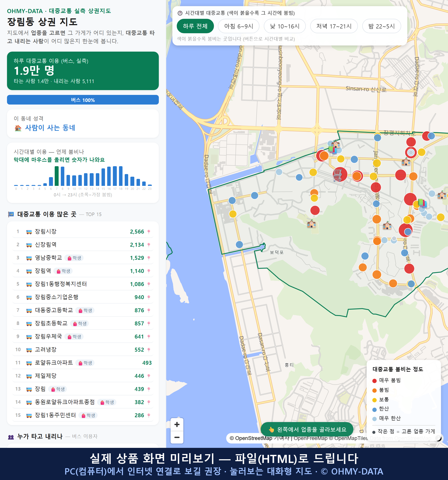448x480 pixels.
Task: Click the 매우 붐빔 red legend dot
Action: pyautogui.click(x=374, y=381)
